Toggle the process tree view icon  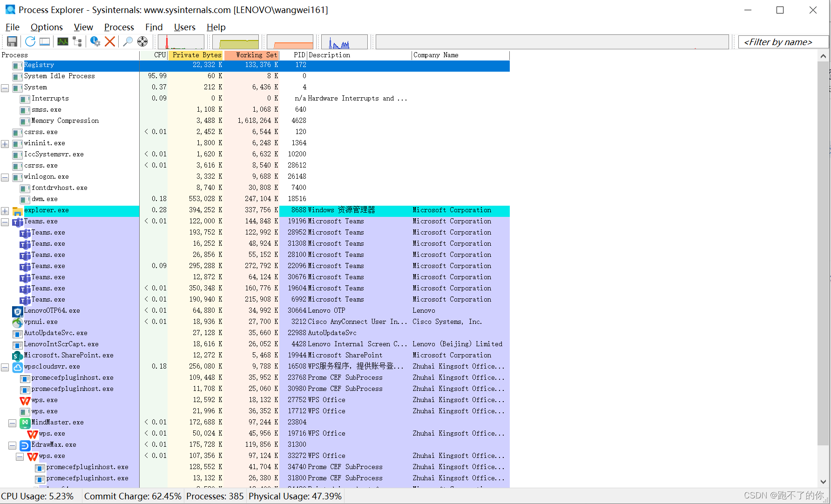point(77,41)
